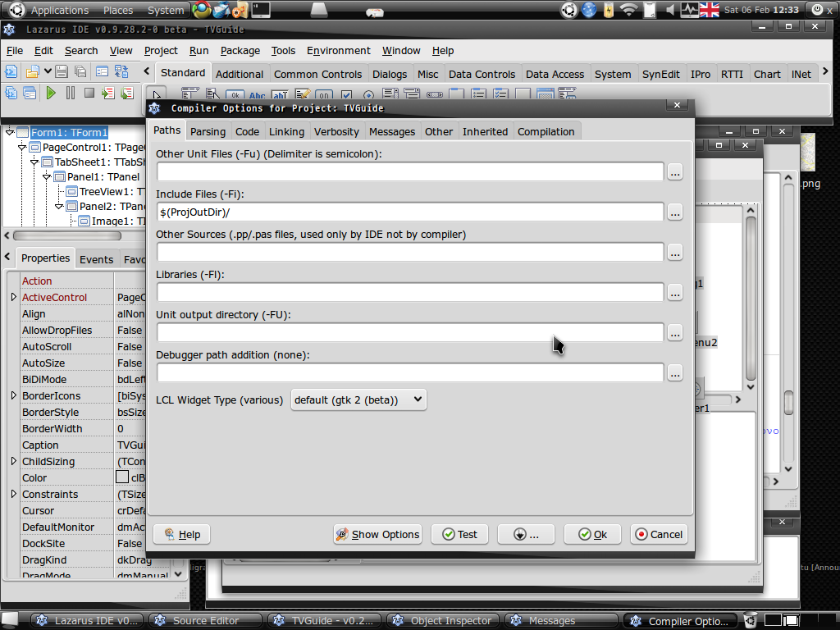
Task: Click the Save floppy disk icon
Action: click(61, 72)
